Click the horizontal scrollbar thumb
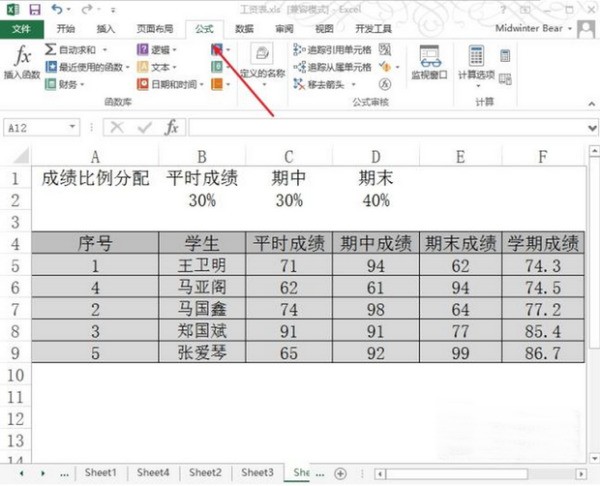Image resolution: width=600 pixels, height=486 pixels. [x=457, y=474]
